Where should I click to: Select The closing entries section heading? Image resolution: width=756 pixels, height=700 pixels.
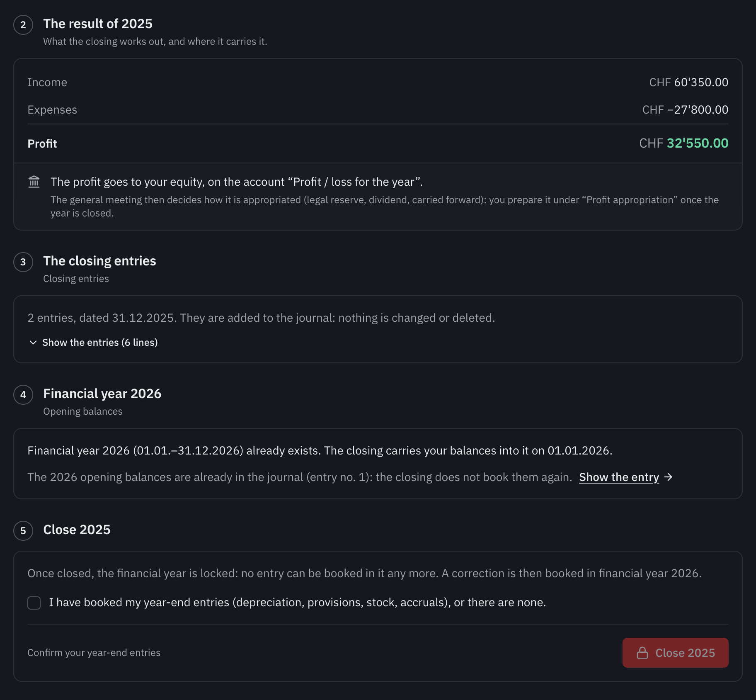pos(99,261)
